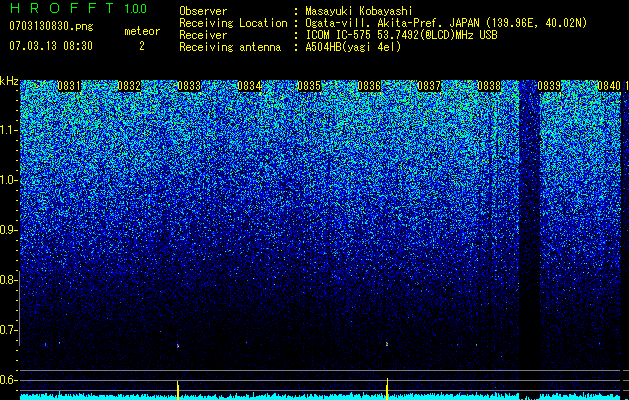Click the 0834 time marker

click(249, 86)
